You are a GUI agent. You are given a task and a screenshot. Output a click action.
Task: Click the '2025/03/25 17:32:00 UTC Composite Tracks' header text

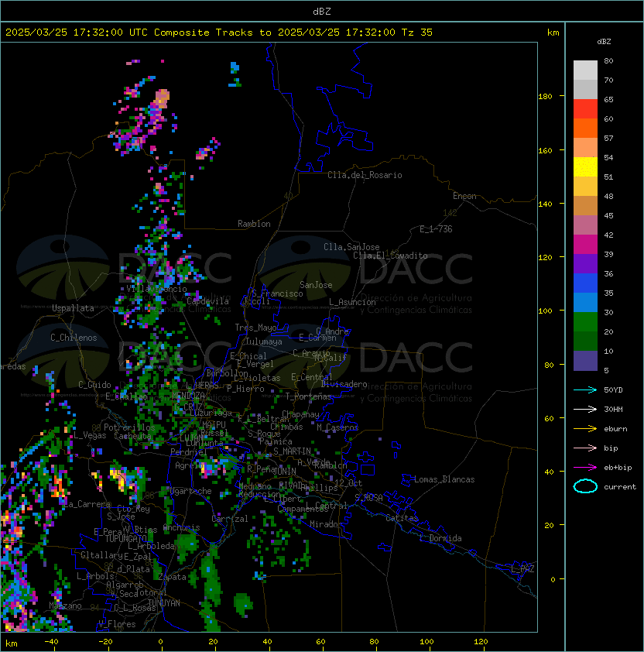tap(129, 32)
